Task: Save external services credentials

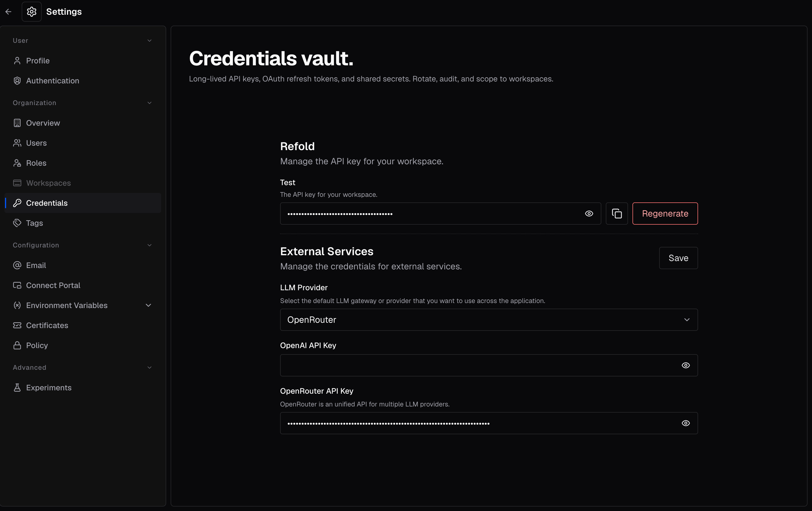Action: 678,258
